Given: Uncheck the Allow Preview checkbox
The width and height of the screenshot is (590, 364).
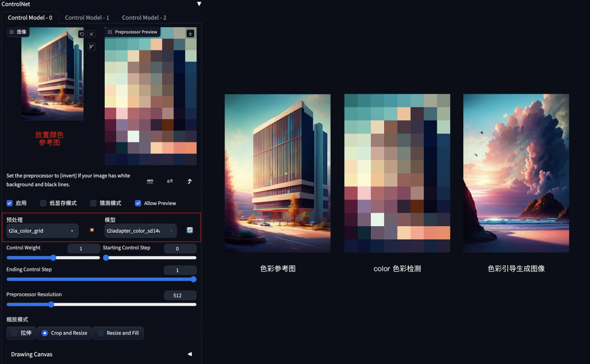Looking at the screenshot, I should pyautogui.click(x=138, y=203).
